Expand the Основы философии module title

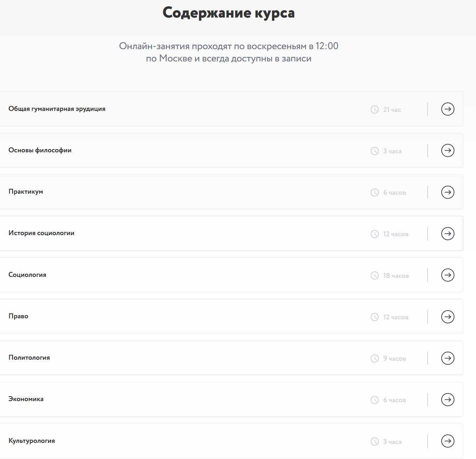(x=40, y=150)
